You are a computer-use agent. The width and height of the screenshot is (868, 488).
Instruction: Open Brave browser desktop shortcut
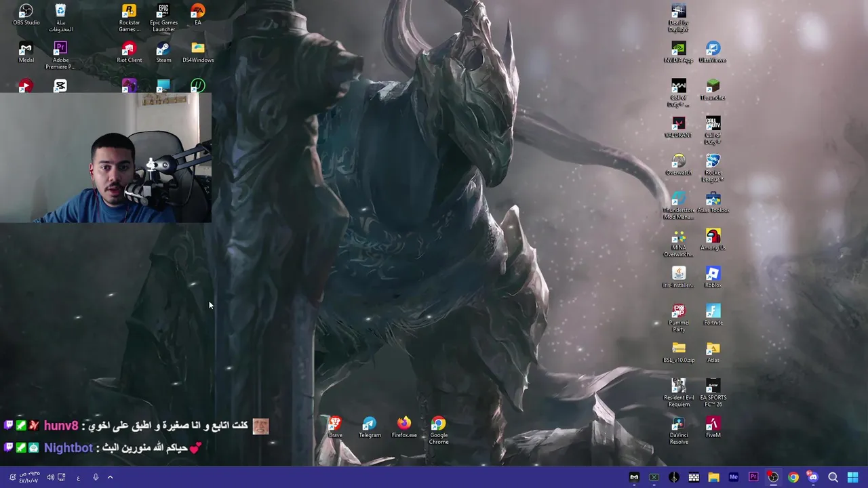click(335, 427)
